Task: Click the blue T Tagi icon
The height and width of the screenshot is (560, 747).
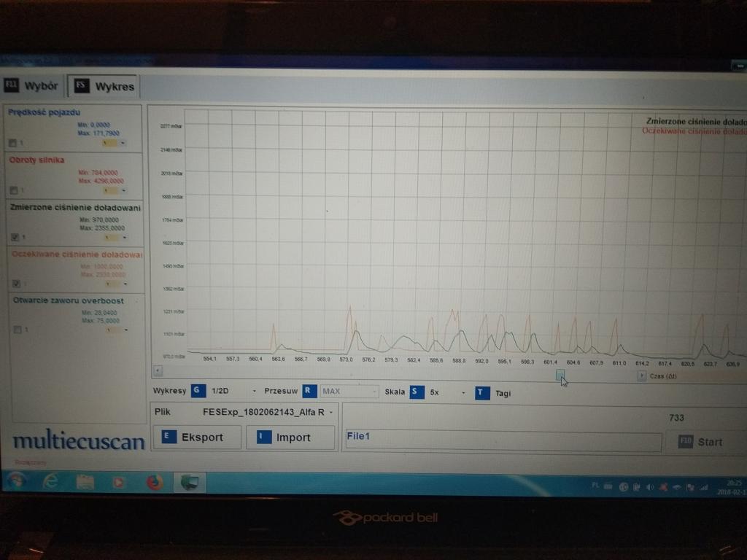Action: click(x=482, y=393)
